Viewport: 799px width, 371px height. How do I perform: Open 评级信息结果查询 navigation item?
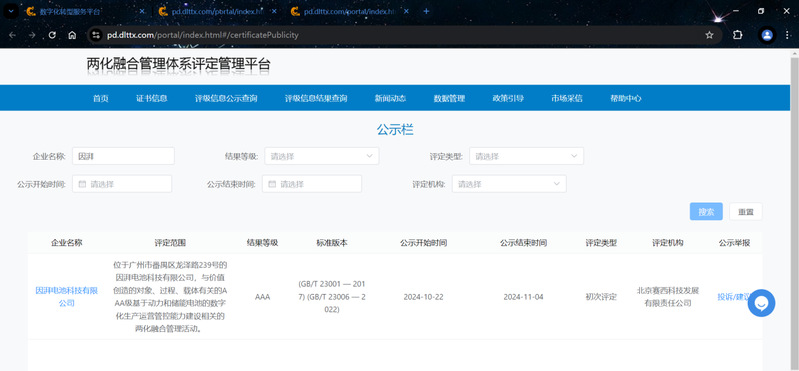(x=316, y=98)
